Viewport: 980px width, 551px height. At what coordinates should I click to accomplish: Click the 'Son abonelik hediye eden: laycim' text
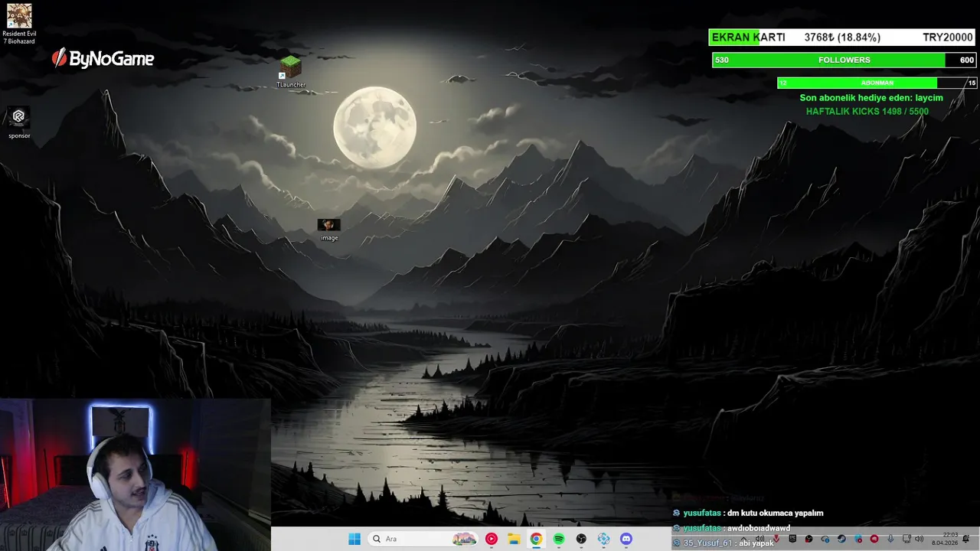click(871, 98)
